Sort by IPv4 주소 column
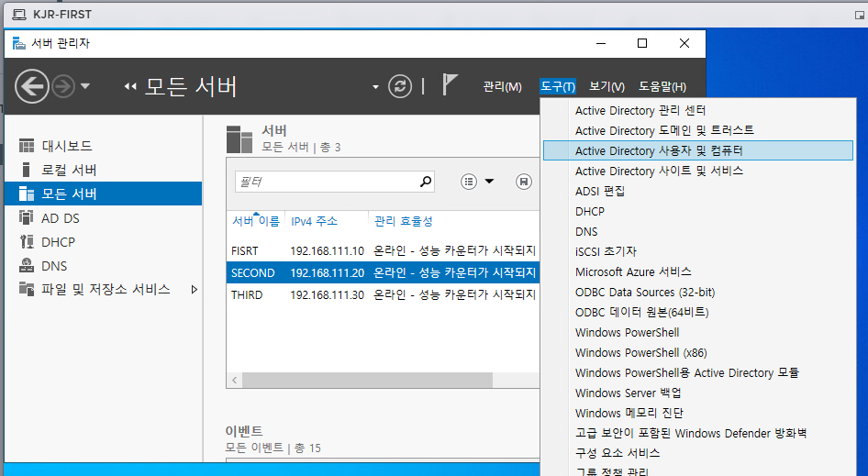Viewport: 868px width, 476px height. click(315, 221)
